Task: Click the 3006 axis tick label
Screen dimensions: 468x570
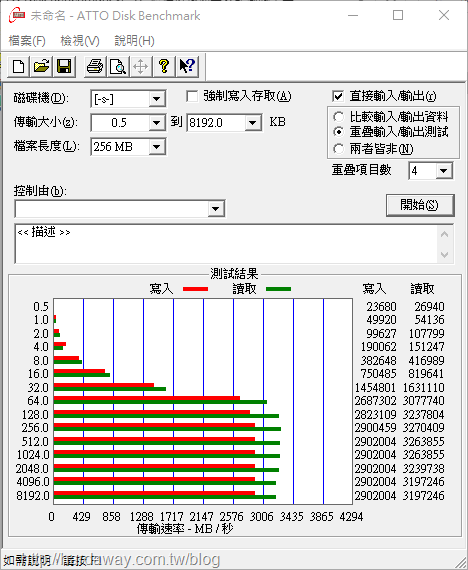Action: 261,517
